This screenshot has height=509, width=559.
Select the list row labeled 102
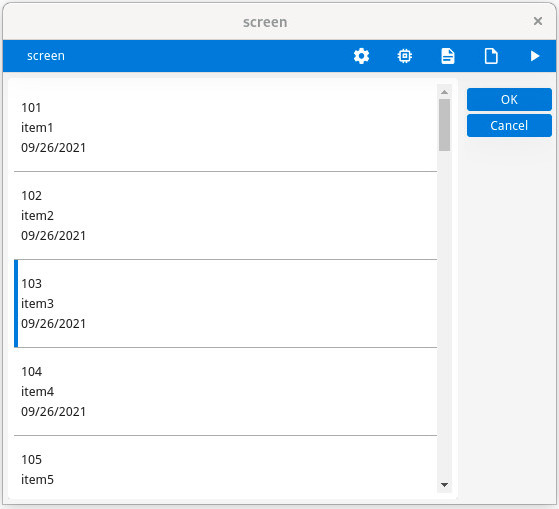click(x=225, y=216)
